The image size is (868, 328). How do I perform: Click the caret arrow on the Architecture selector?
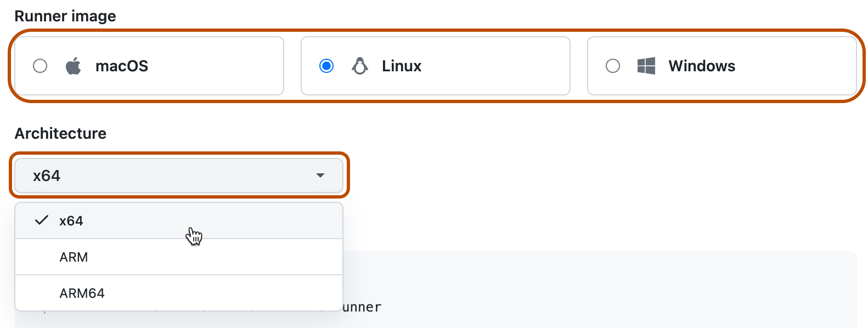[320, 176]
